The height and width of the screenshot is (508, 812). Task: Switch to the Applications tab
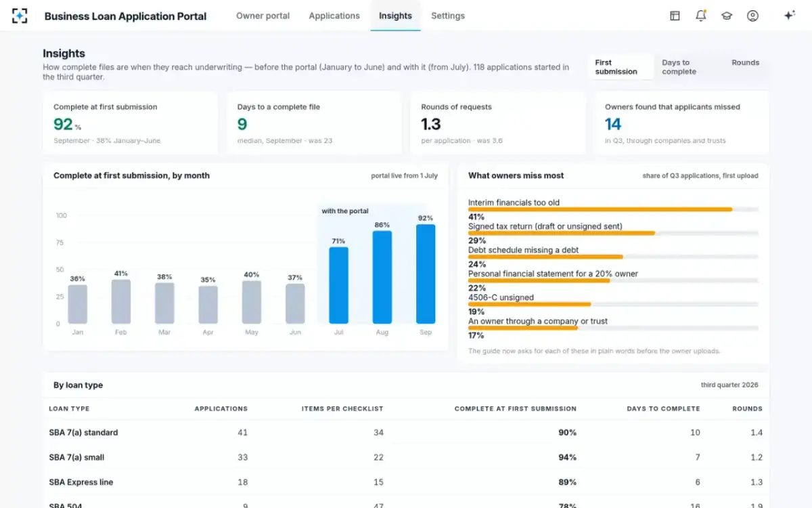click(334, 16)
